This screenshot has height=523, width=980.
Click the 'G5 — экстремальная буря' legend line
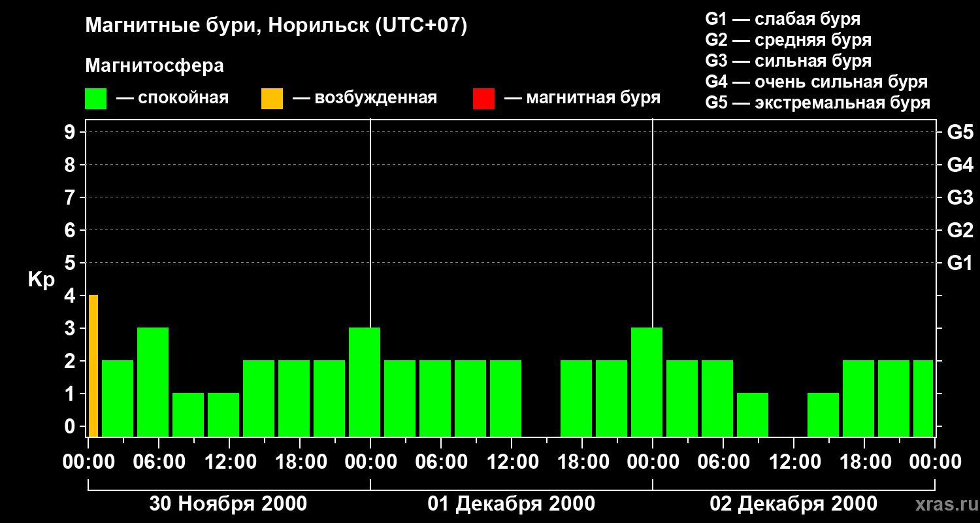817,103
